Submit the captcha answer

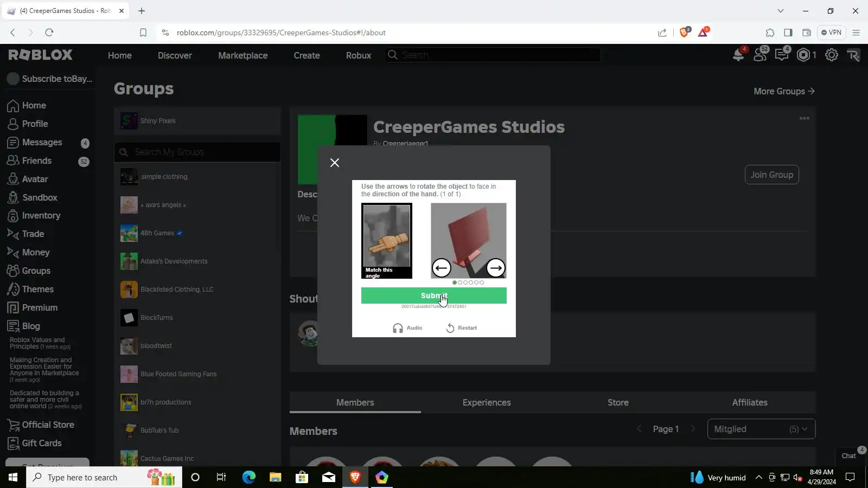tap(434, 296)
